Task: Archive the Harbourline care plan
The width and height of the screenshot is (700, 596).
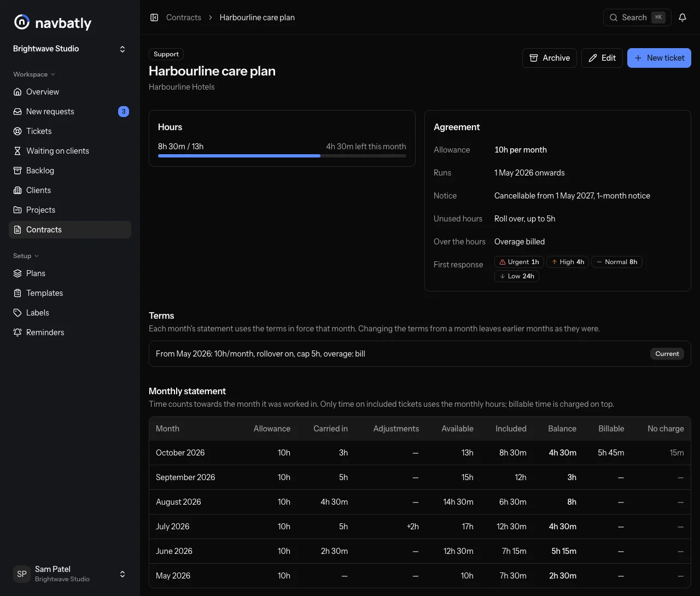Action: tap(550, 58)
